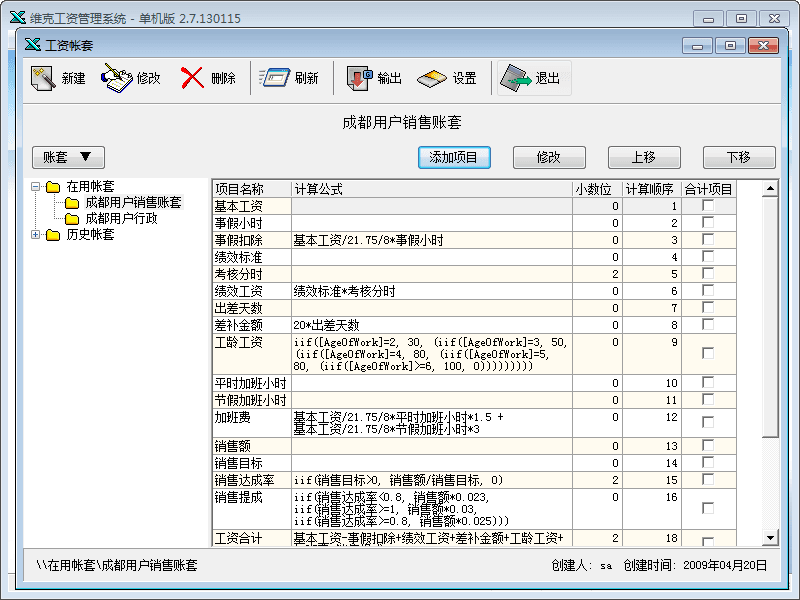
Task: Click the 刷新 (Refresh) toolbar icon
Action: (x=275, y=79)
